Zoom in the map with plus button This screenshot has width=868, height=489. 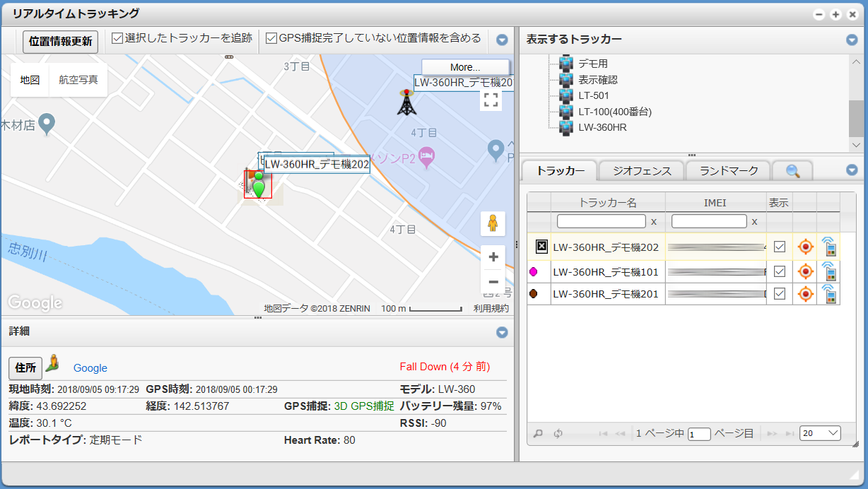point(493,257)
